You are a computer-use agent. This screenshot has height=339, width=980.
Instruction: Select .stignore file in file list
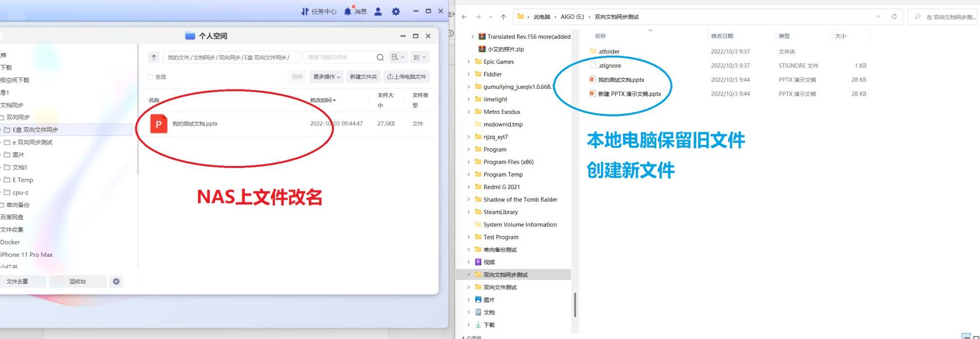pyautogui.click(x=605, y=66)
